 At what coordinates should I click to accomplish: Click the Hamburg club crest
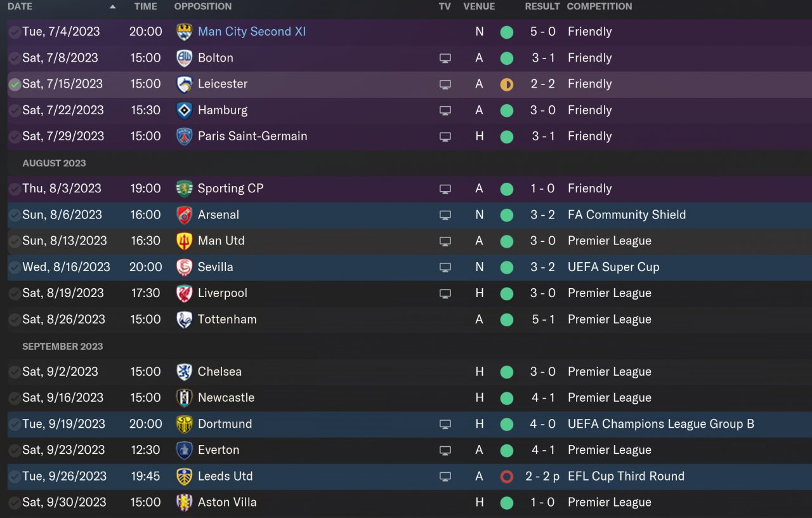point(184,110)
